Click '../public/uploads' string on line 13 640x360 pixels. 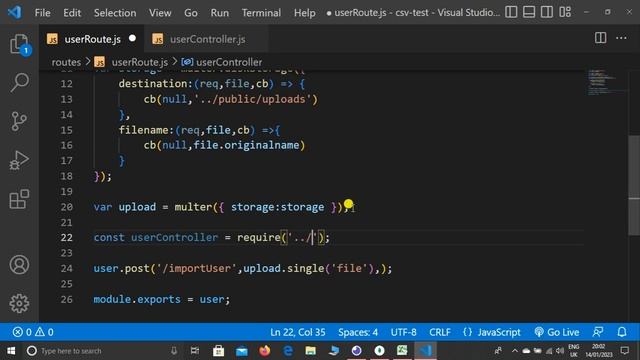[x=253, y=99]
